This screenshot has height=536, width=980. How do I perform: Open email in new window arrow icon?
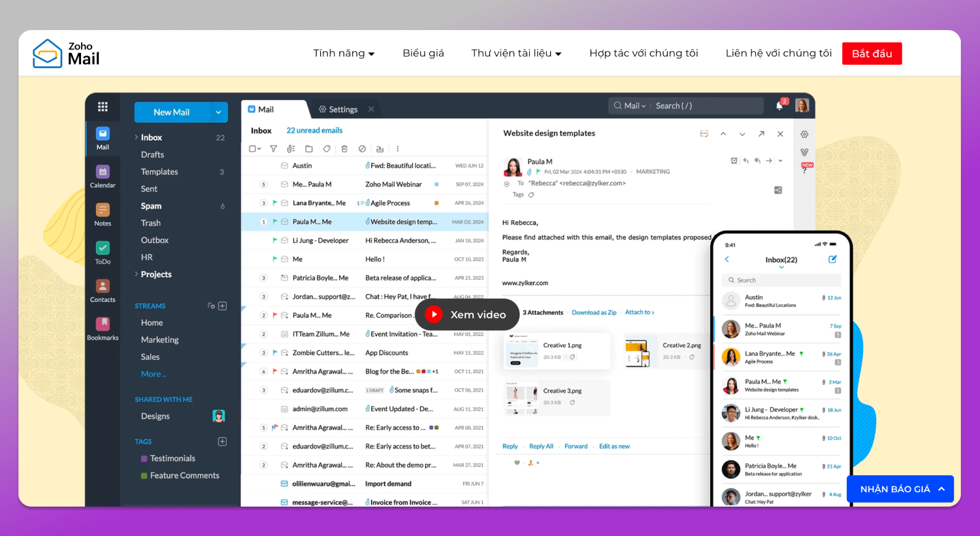pyautogui.click(x=761, y=134)
